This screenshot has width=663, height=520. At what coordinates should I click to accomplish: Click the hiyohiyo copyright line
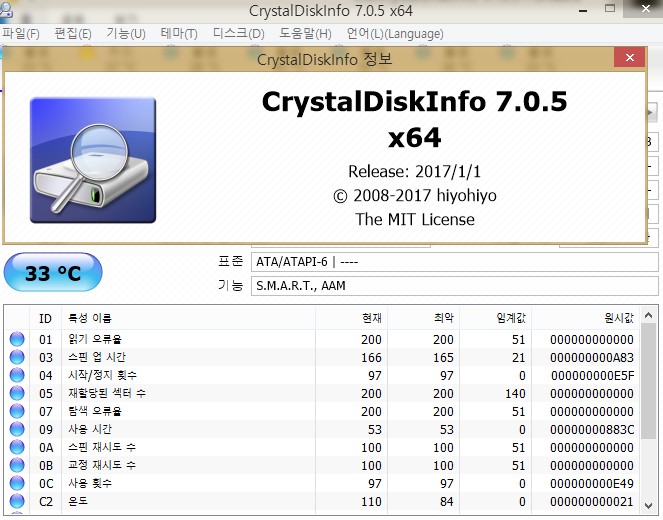tap(415, 195)
